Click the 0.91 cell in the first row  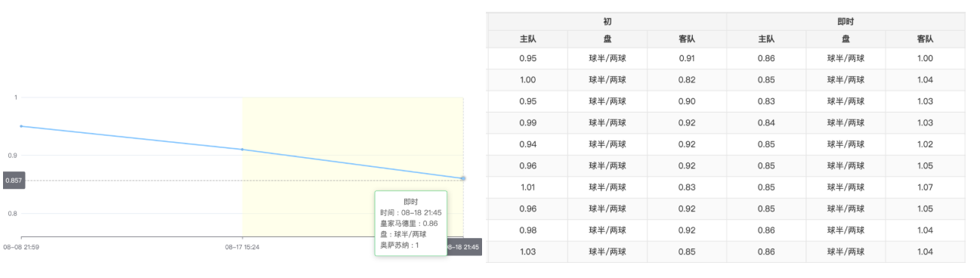tap(687, 59)
